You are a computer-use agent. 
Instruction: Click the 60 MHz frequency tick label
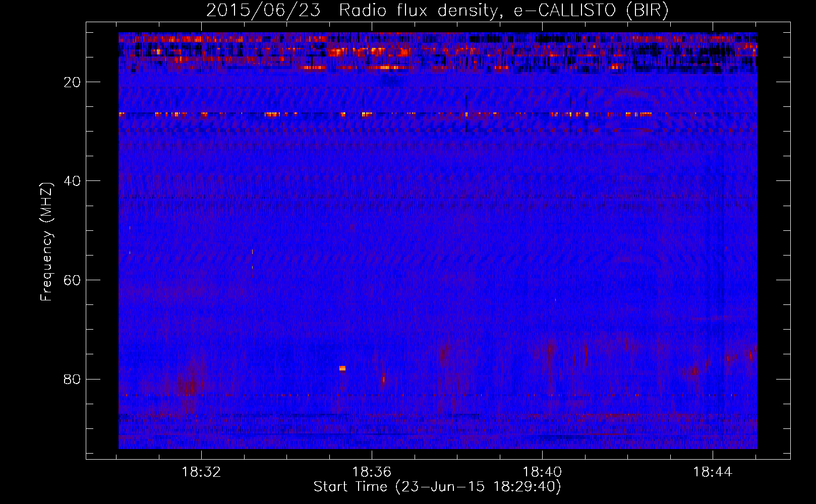[x=73, y=280]
